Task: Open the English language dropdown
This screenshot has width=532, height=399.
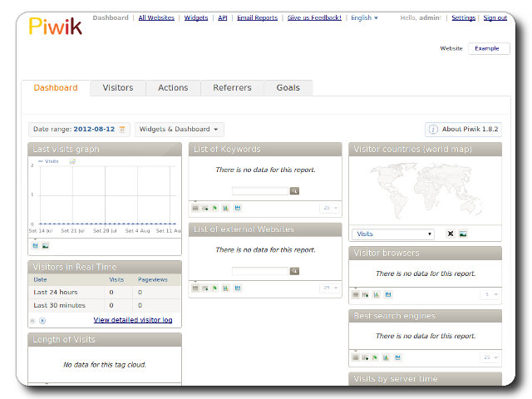Action: (364, 17)
